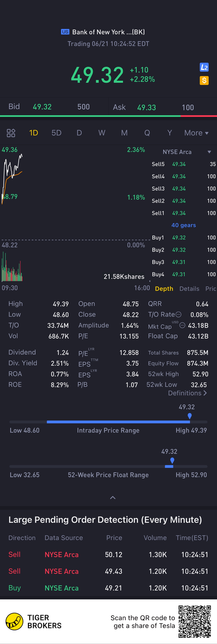
Task: Open the chart layout grid icon
Action: coord(11,133)
